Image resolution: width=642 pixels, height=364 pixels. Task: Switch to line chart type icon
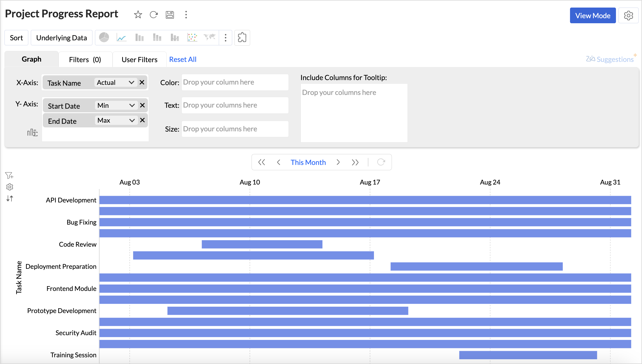coord(121,38)
